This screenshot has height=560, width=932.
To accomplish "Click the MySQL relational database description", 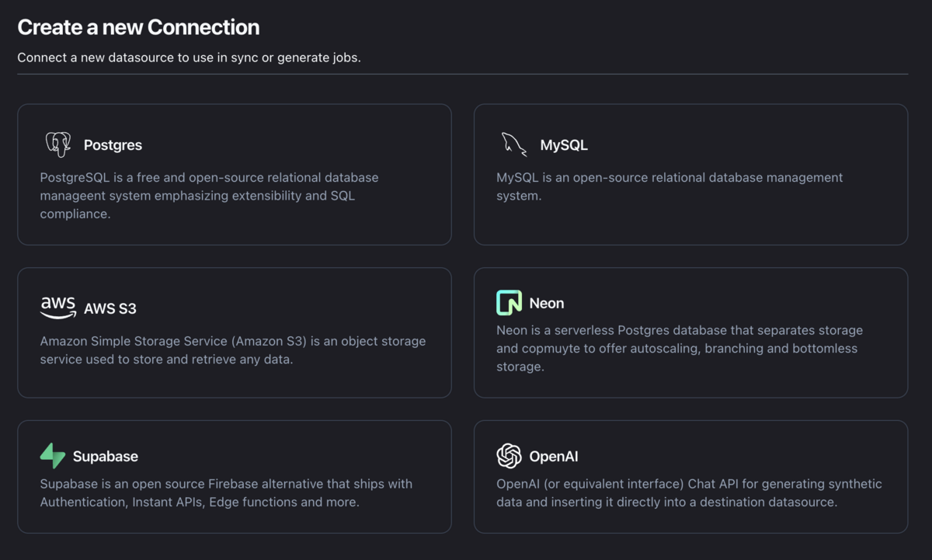I will (x=669, y=186).
